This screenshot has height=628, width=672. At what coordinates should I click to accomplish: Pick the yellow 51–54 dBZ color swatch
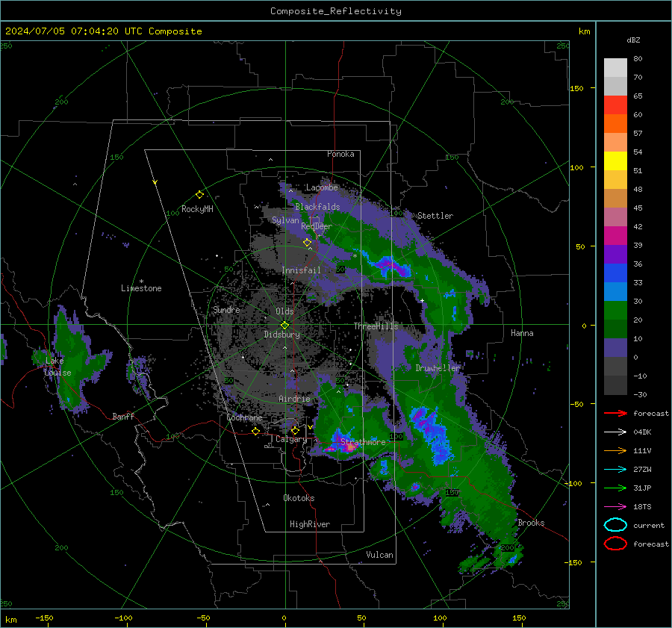point(615,161)
